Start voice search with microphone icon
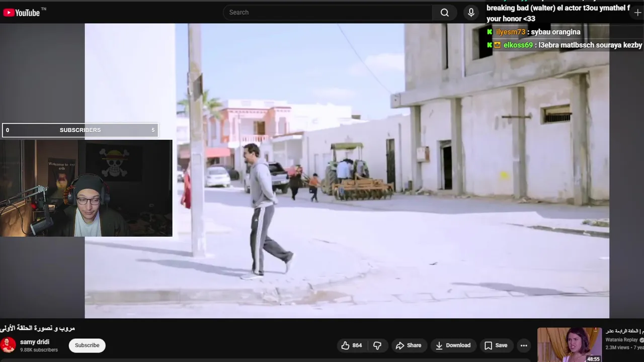Viewport: 644px width, 362px height. click(471, 13)
